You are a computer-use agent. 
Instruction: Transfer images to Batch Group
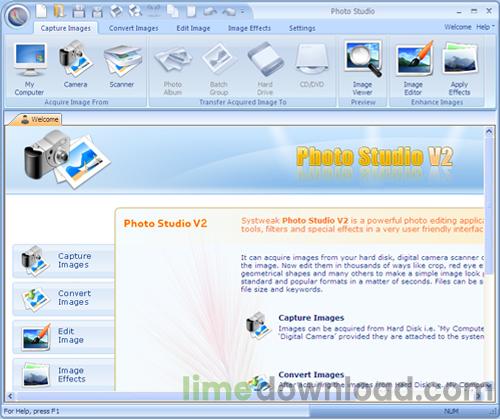tap(219, 70)
